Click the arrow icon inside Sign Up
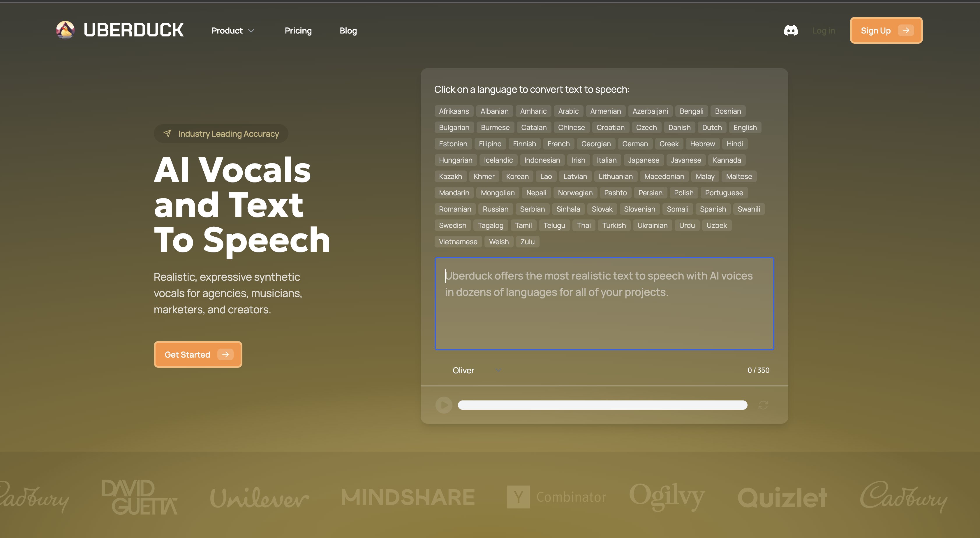The width and height of the screenshot is (980, 538). pyautogui.click(x=905, y=30)
